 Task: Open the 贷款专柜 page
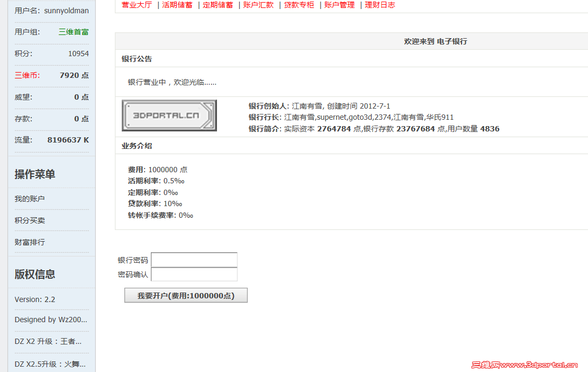298,5
